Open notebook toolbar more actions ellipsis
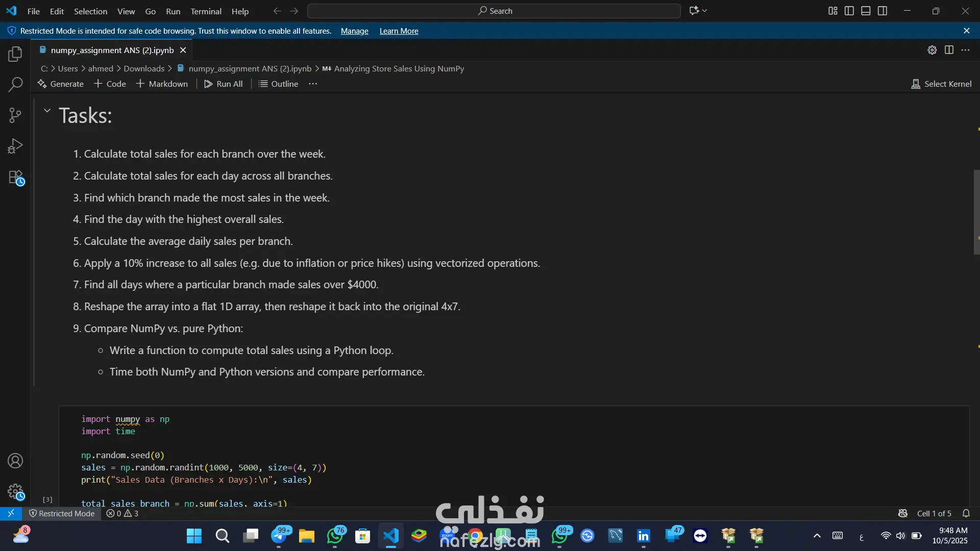Screen dimensions: 980x551 [313, 84]
